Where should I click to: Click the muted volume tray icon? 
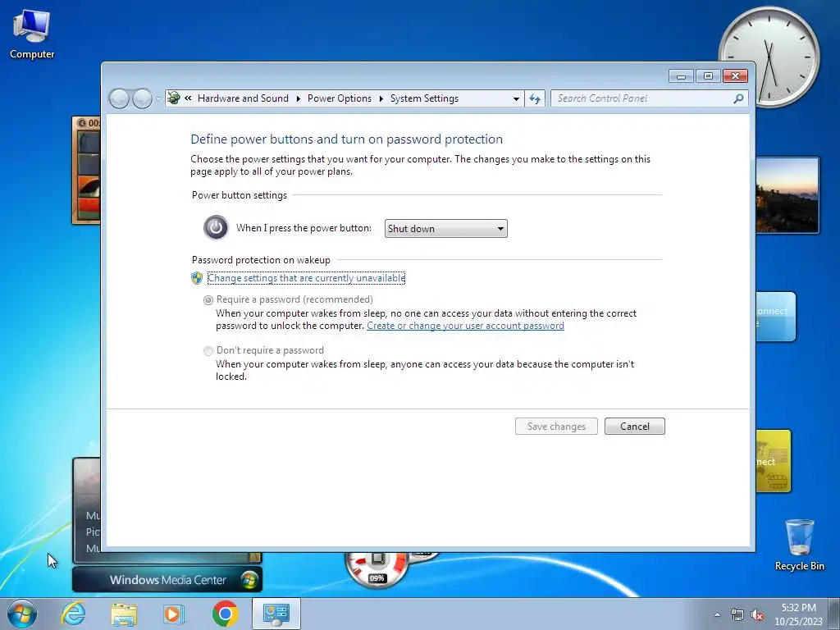pos(757,615)
